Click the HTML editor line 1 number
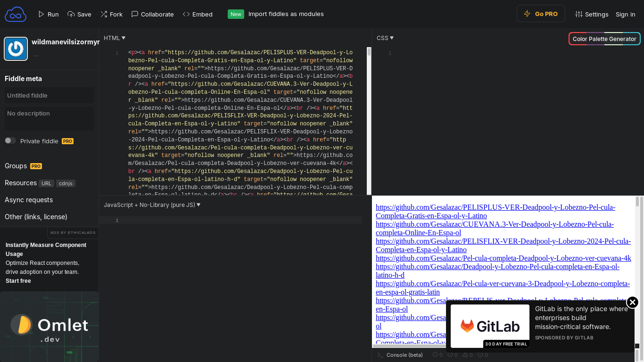Image resolution: width=644 pixels, height=362 pixels. point(116,53)
